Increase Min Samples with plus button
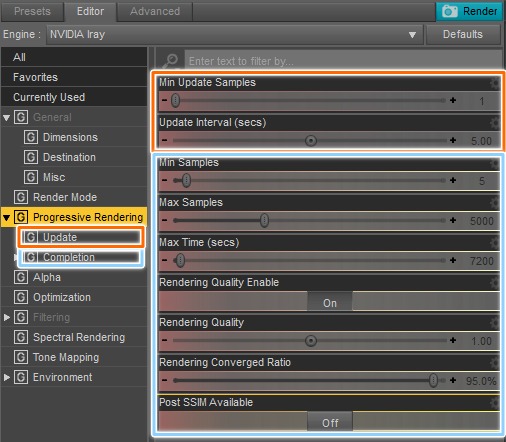 point(453,180)
